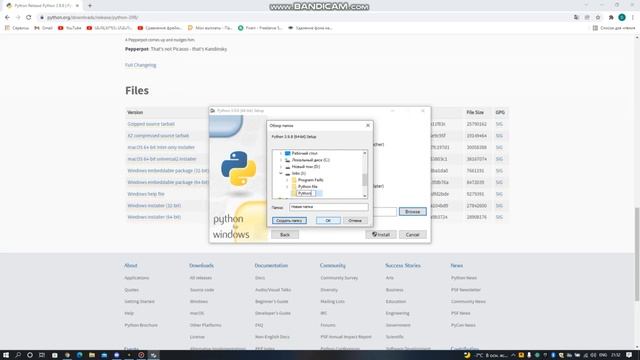Open a new browser tab with plus
Viewport: 640px width, 360px height.
pos(90,6)
